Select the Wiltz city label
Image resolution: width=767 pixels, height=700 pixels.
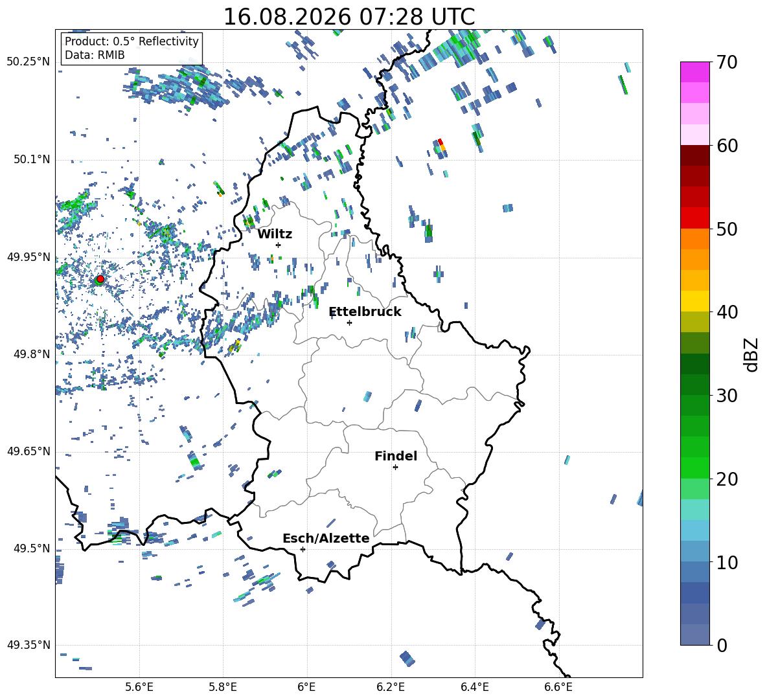(x=275, y=234)
